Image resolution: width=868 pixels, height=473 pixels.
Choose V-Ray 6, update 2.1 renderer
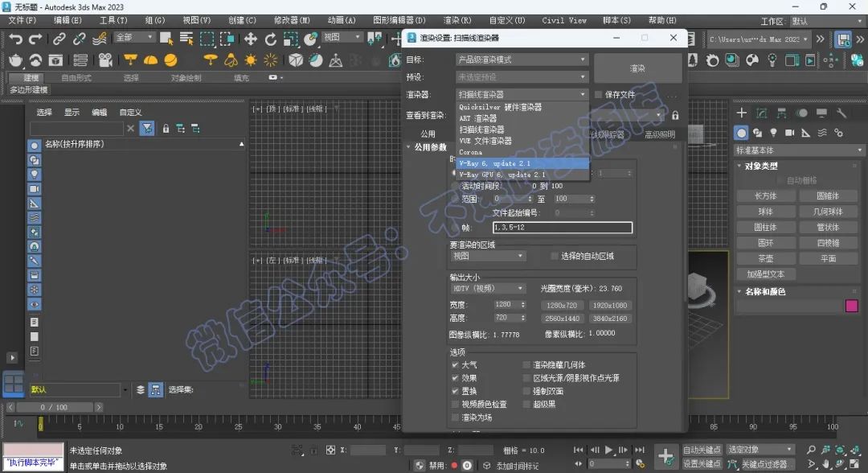[522, 163]
